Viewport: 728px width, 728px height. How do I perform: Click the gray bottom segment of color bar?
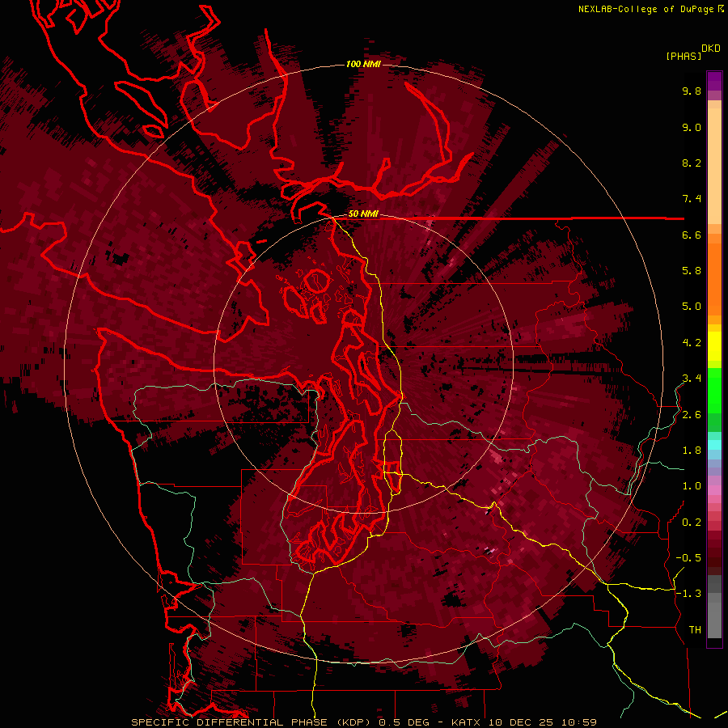714,617
